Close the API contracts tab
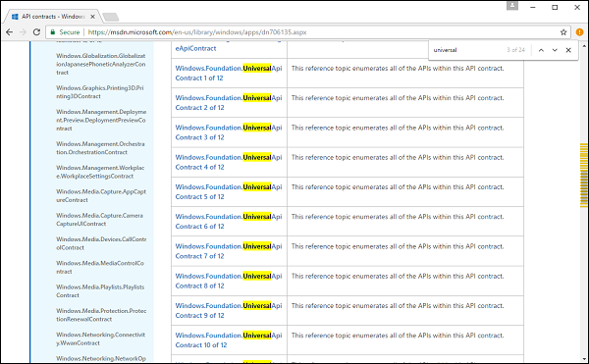This screenshot has height=364, width=589. coord(92,17)
